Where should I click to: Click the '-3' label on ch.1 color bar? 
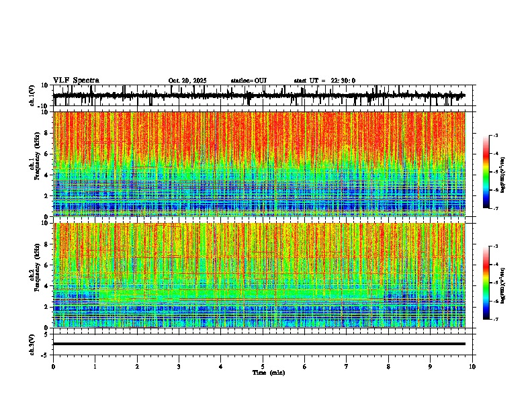(495, 135)
